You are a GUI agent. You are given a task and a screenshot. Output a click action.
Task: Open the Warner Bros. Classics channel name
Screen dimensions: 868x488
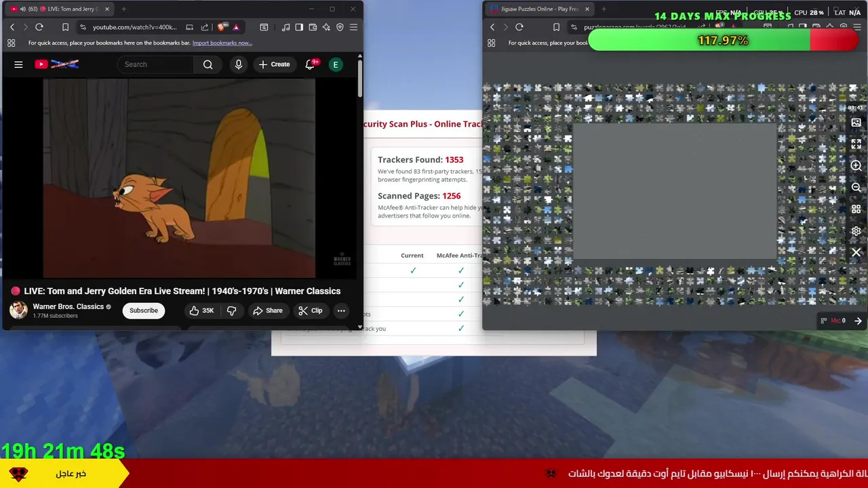(x=68, y=306)
